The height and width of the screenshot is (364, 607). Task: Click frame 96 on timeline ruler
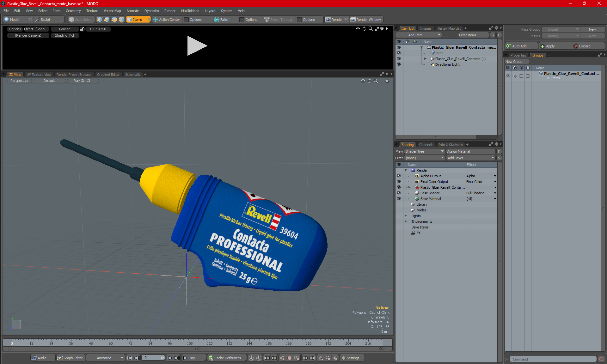170,343
